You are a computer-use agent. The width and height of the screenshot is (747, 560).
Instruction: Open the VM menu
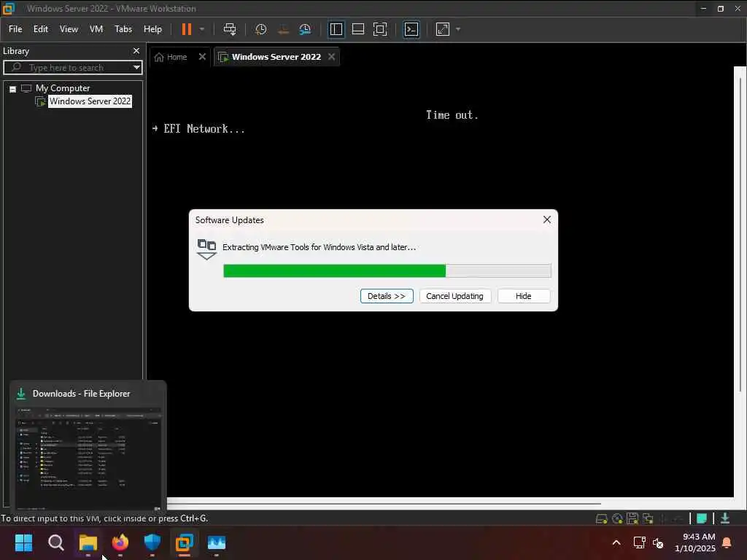click(96, 29)
